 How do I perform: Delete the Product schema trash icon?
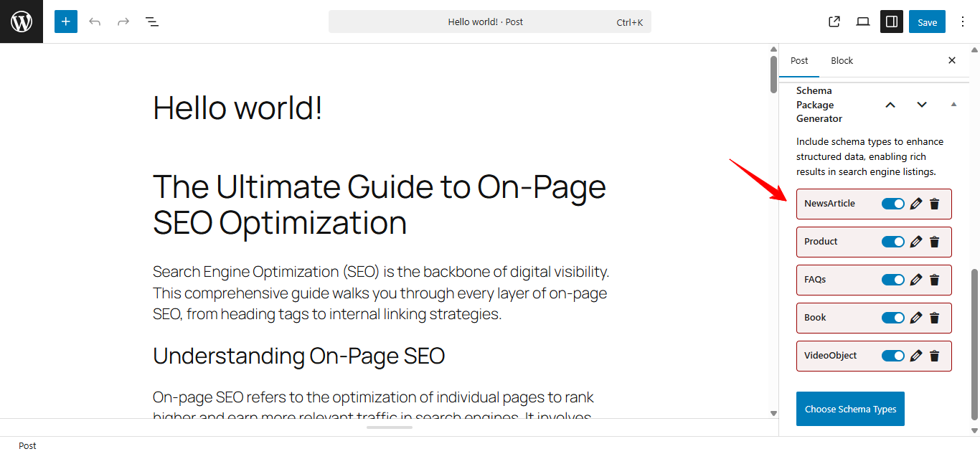[x=934, y=242]
